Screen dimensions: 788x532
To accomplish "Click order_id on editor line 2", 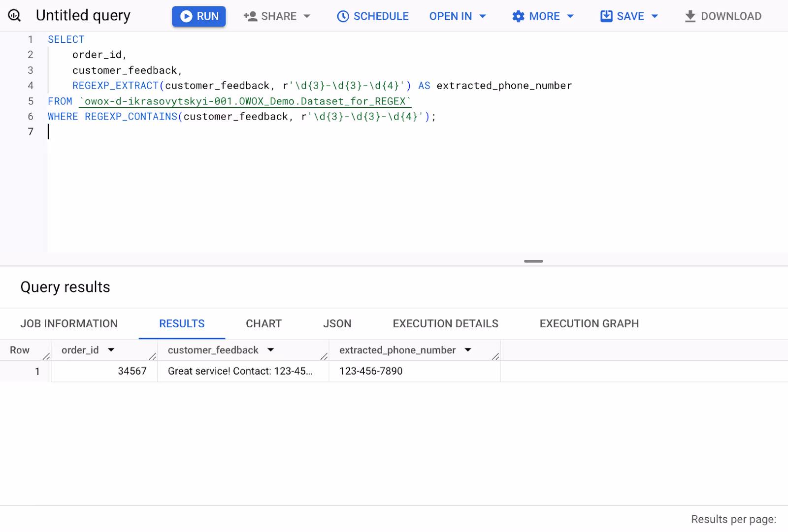I will point(97,55).
